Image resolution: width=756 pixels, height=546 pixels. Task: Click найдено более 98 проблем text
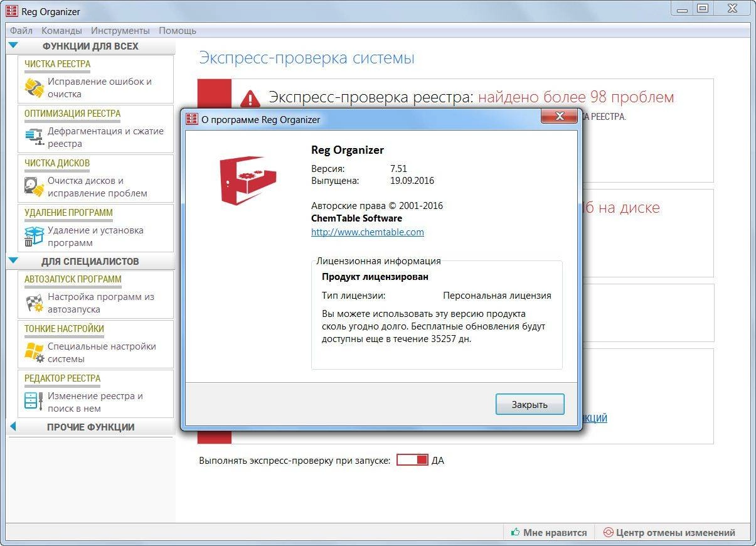coord(576,97)
